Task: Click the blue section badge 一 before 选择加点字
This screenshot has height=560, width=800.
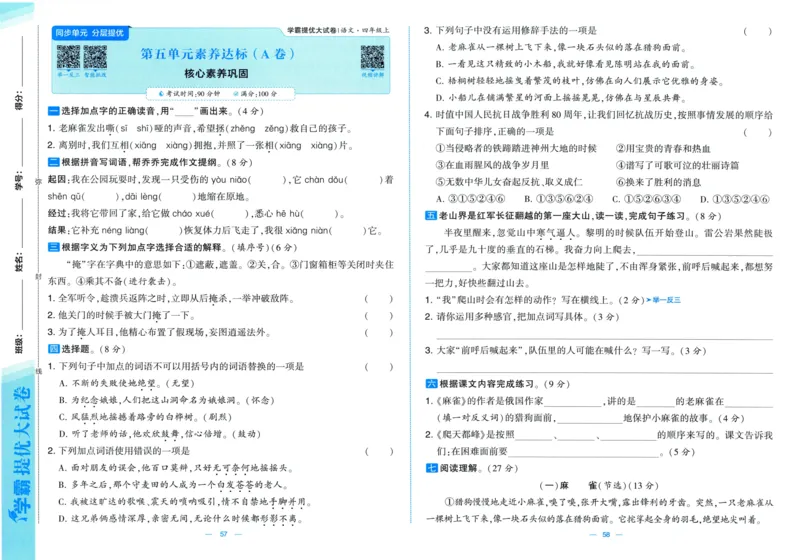Action: pyautogui.click(x=54, y=111)
